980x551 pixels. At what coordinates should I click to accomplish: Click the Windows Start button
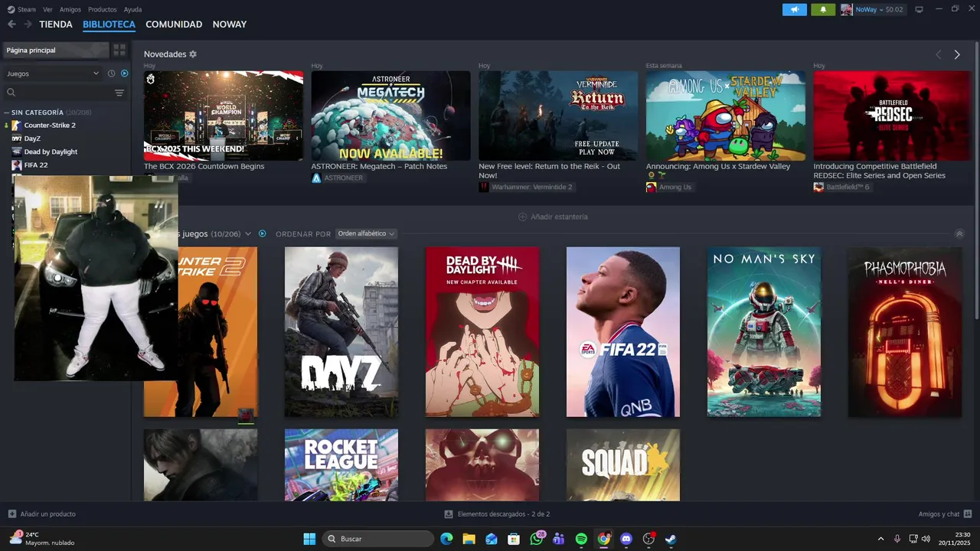(x=309, y=539)
